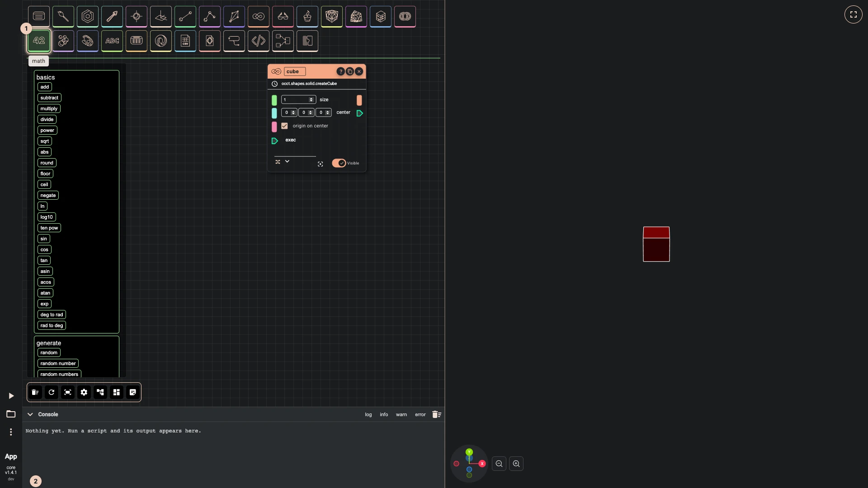Open the flow diagram category icon
The image size is (868, 488).
(x=283, y=41)
